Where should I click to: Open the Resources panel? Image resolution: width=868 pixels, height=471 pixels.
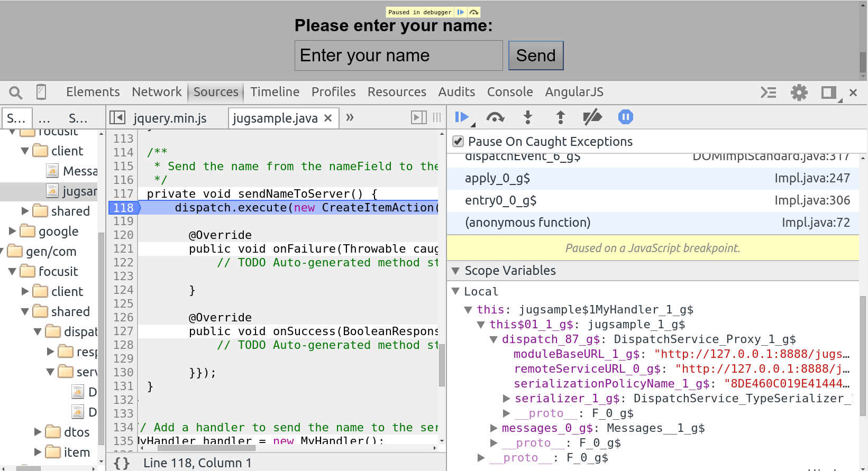coord(397,92)
